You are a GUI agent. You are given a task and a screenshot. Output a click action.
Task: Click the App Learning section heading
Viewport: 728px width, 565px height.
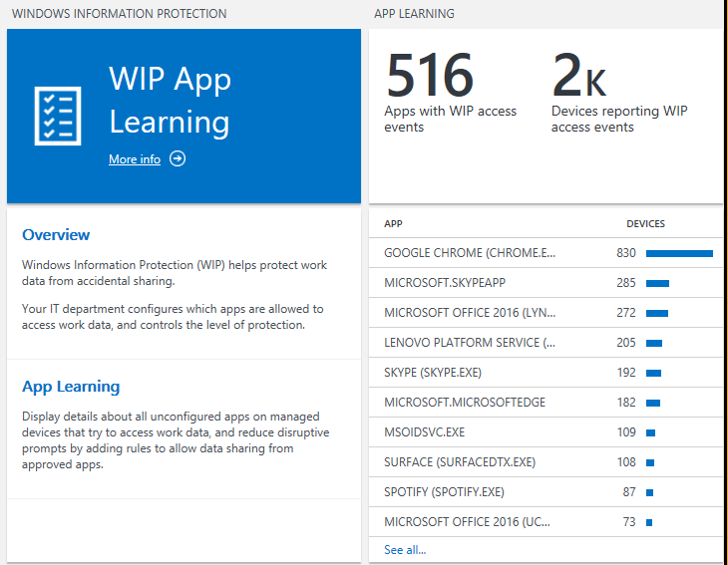71,387
